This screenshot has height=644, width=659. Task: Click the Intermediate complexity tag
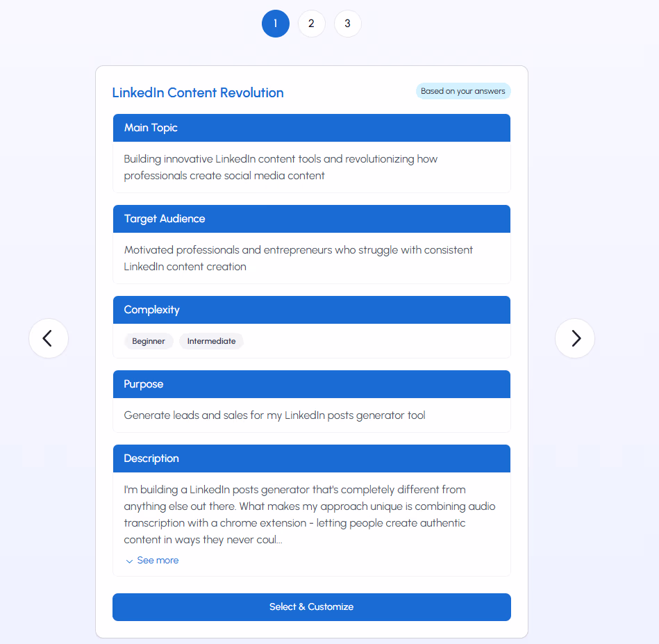211,341
